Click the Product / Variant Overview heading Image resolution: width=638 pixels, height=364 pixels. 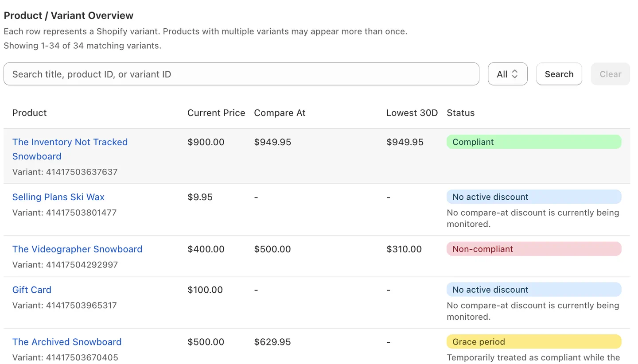[x=69, y=15]
